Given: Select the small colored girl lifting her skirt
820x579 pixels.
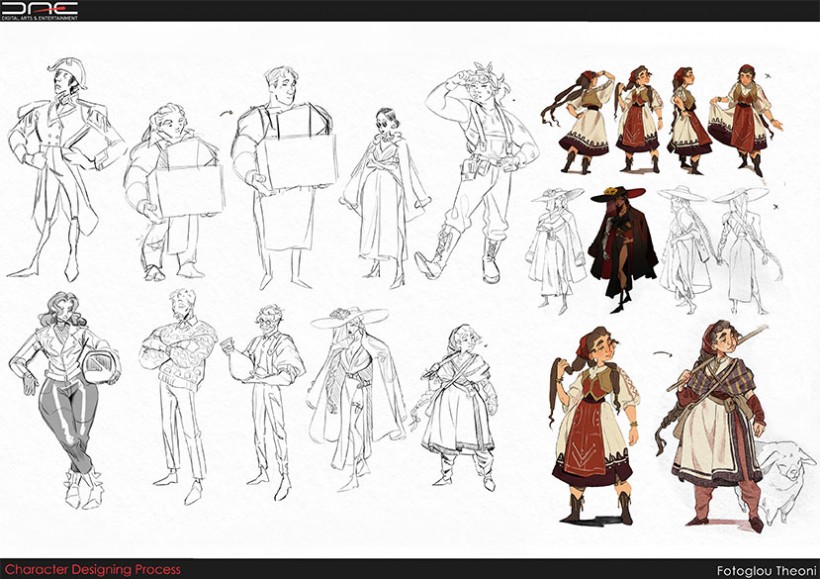Looking at the screenshot, I should pyautogui.click(x=745, y=120).
